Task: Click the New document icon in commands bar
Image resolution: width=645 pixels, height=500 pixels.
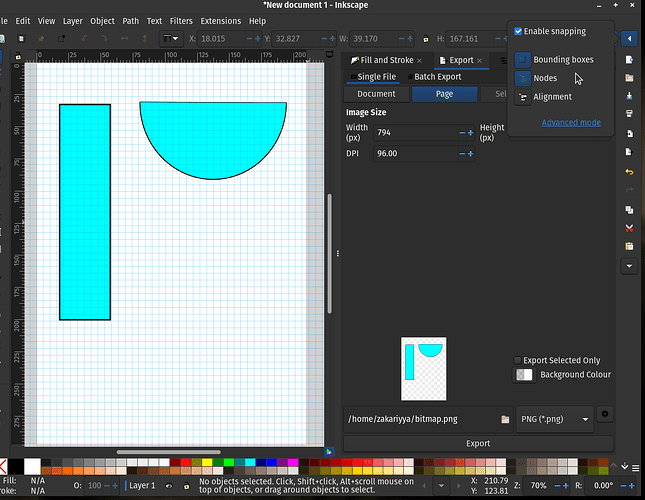Action: point(629,60)
